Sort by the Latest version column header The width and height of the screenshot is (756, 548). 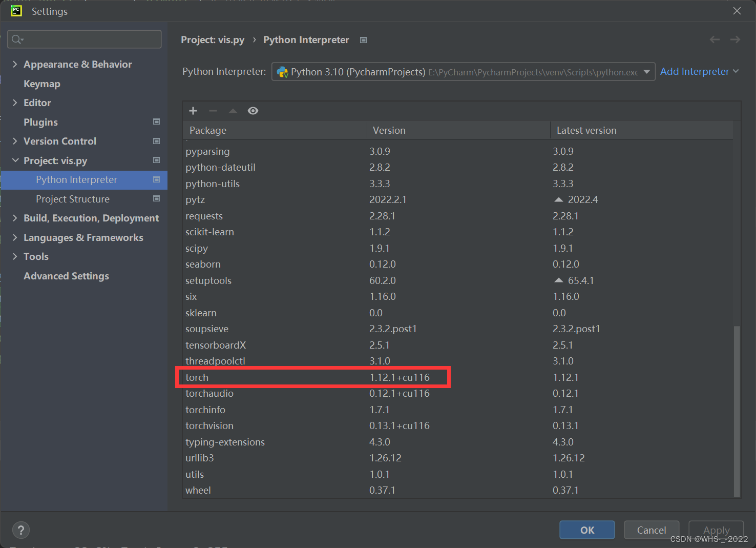click(x=642, y=130)
